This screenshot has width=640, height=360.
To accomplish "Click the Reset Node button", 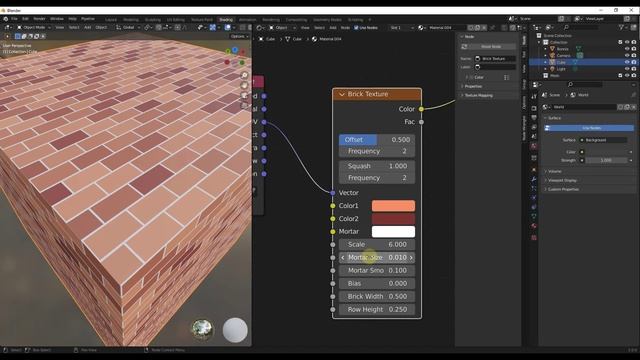I will tap(488, 47).
